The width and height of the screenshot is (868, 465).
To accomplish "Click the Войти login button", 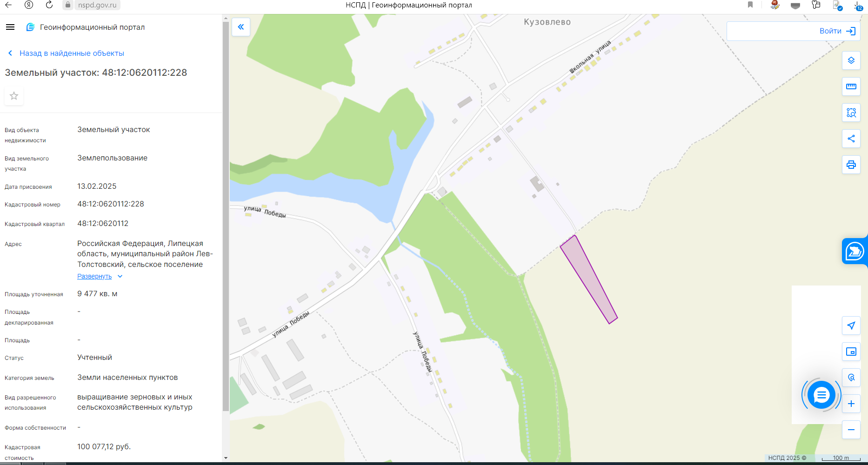I will tap(837, 31).
